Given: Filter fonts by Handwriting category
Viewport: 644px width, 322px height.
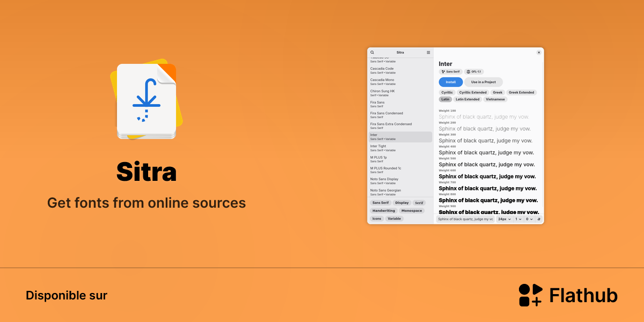Looking at the screenshot, I should (384, 211).
